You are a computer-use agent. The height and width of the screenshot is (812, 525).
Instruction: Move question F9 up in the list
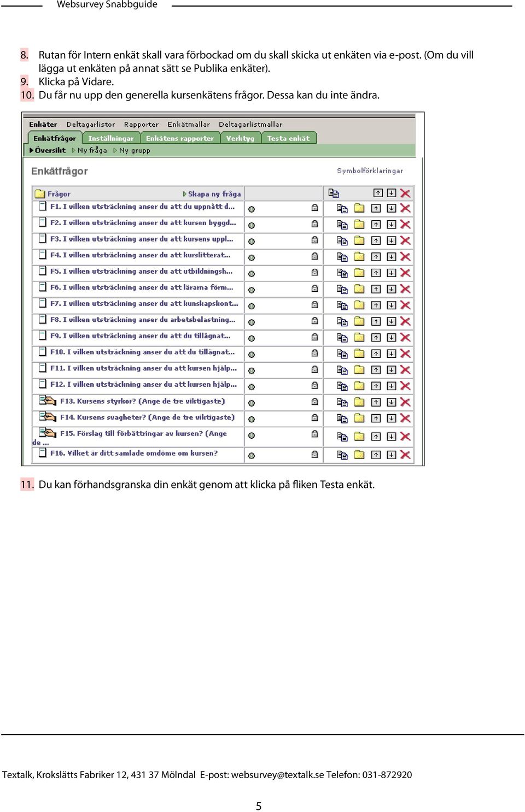376,338
